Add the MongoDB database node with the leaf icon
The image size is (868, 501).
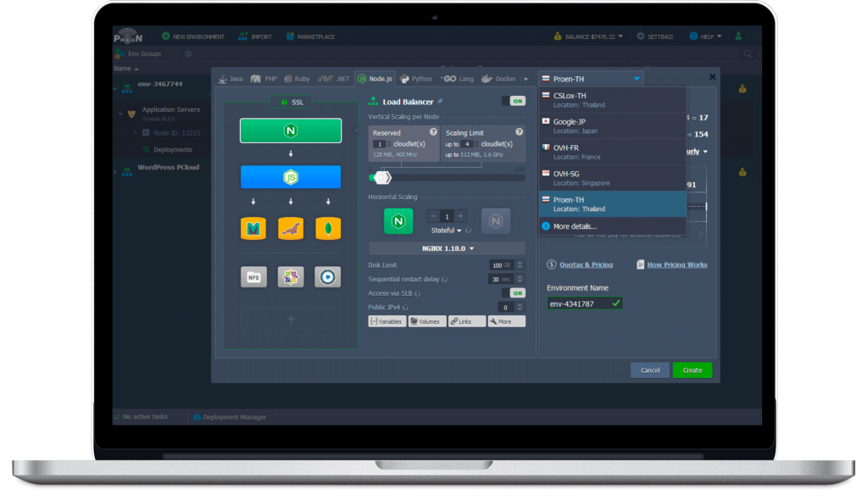[328, 229]
